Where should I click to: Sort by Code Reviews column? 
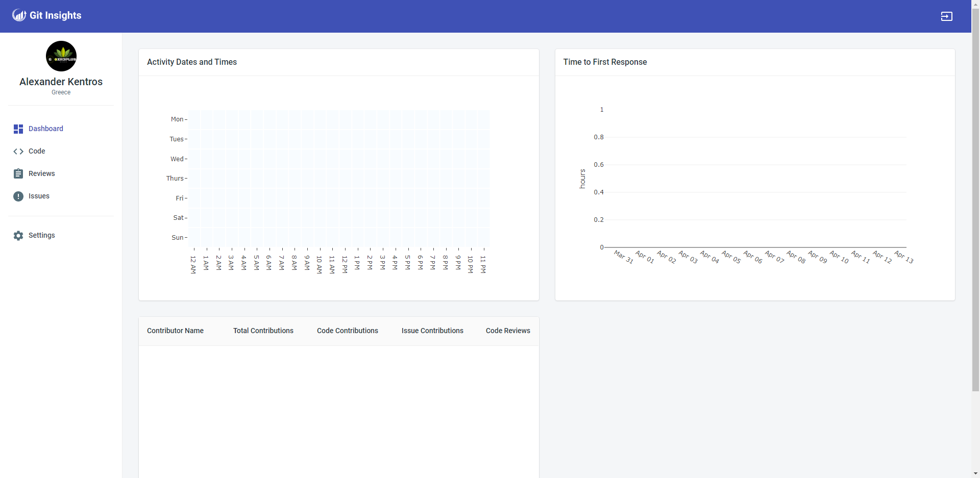click(x=508, y=331)
